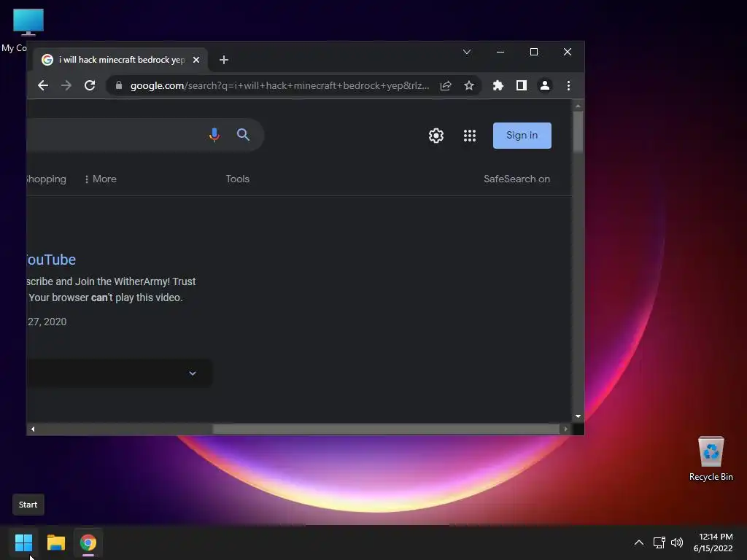Go back with Chrome's back arrow
The image size is (747, 560).
coord(43,86)
